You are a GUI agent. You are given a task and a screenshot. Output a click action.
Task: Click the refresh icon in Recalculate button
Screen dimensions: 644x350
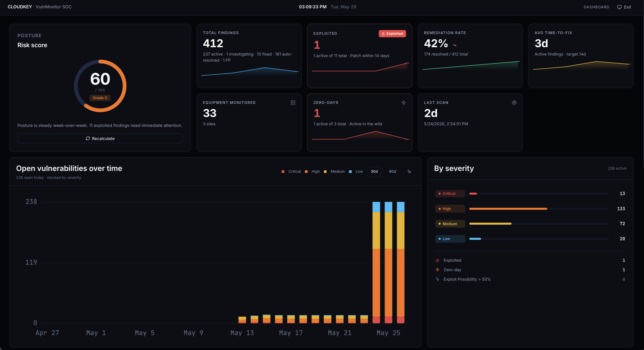(x=88, y=138)
